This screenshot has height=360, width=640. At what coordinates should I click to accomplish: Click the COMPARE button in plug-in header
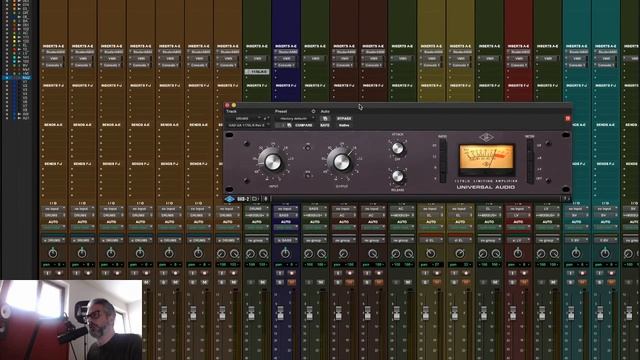[303, 125]
